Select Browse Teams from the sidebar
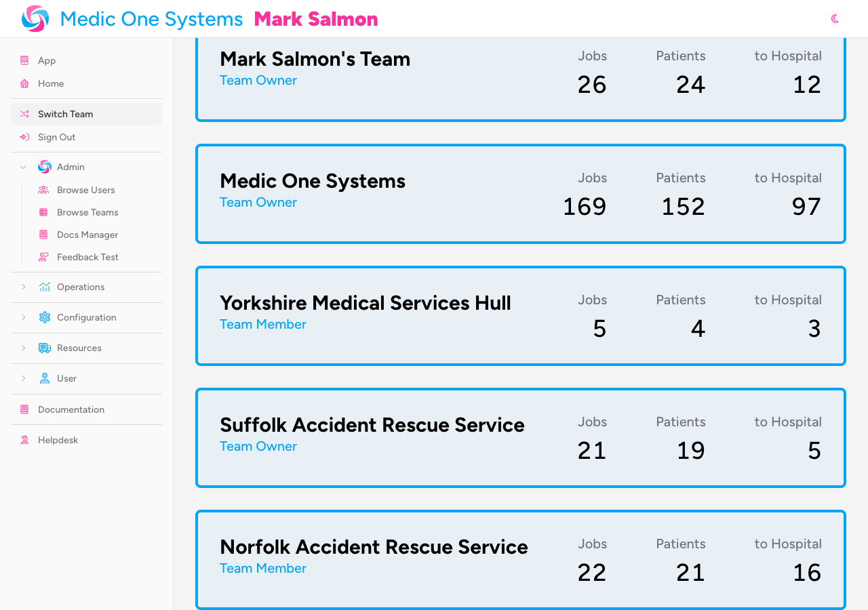The height and width of the screenshot is (610, 868). [88, 212]
